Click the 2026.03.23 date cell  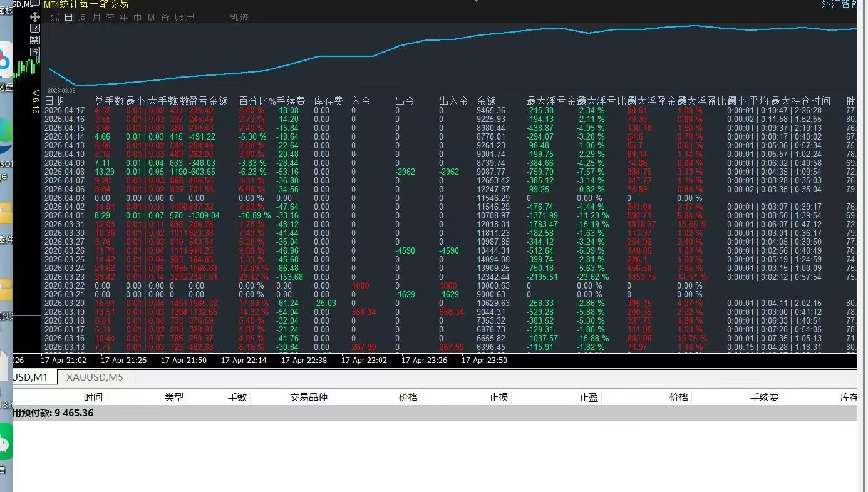click(65, 277)
